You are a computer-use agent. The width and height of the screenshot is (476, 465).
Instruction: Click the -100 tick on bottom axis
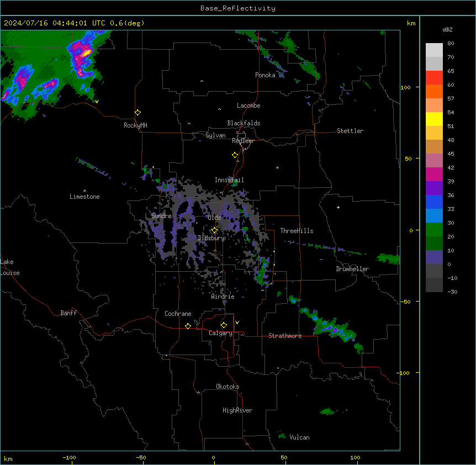(69, 457)
